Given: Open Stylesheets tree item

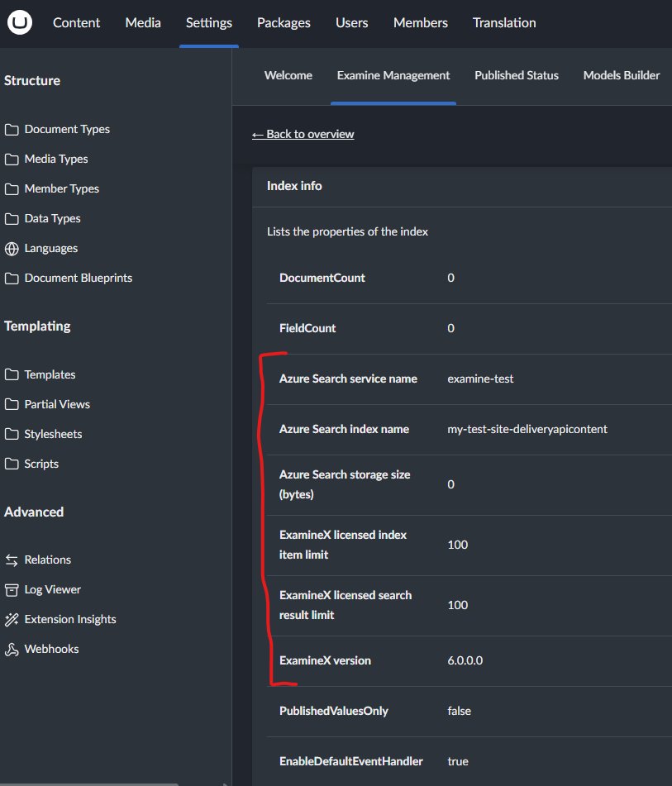Looking at the screenshot, I should click(53, 434).
